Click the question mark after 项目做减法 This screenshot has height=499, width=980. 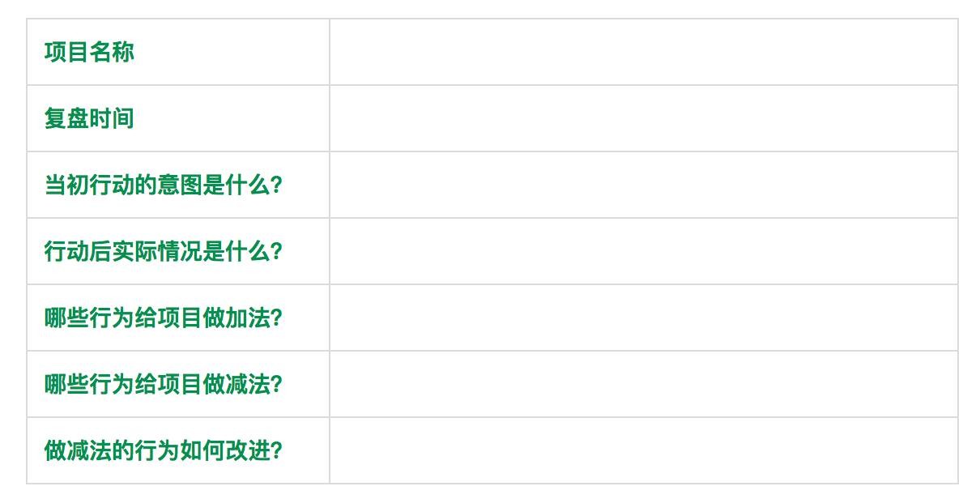276,384
